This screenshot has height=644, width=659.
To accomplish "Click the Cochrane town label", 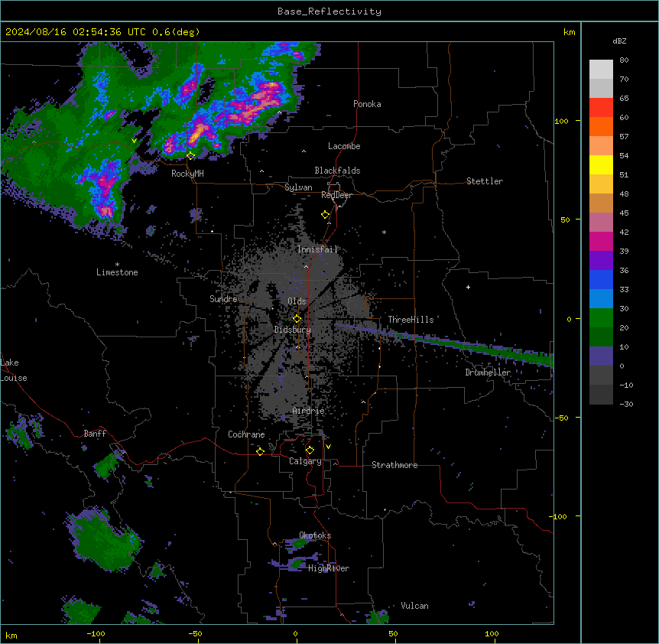I will coord(246,434).
